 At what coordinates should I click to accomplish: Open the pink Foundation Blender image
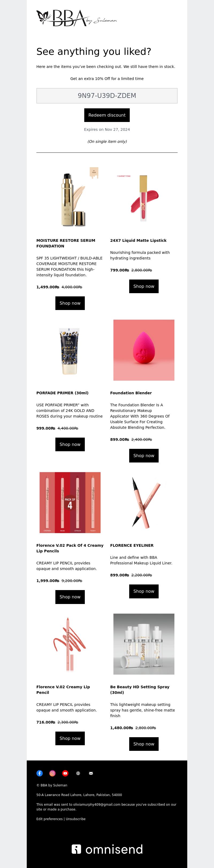pos(144,350)
